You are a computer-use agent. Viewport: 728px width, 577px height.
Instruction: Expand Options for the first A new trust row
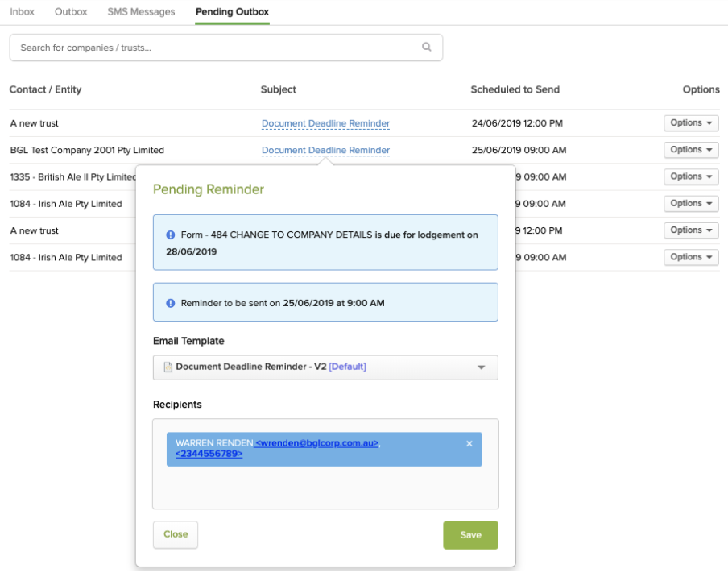coord(691,123)
